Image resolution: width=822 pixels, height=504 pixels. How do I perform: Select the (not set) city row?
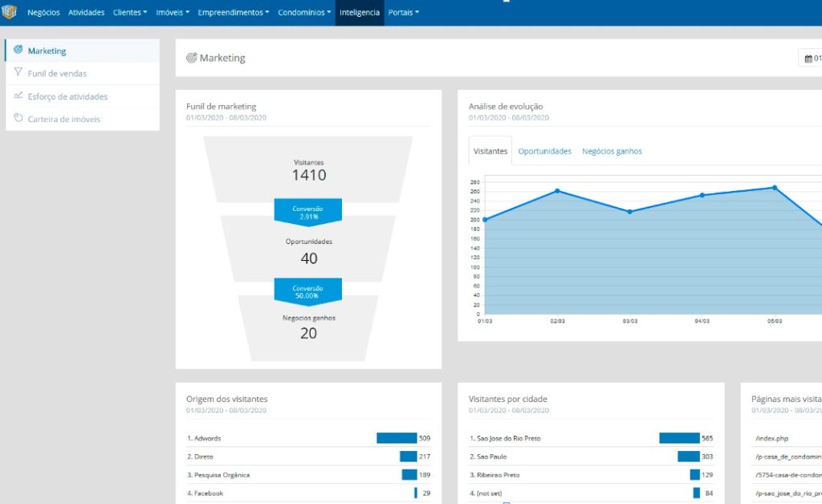pyautogui.click(x=591, y=493)
